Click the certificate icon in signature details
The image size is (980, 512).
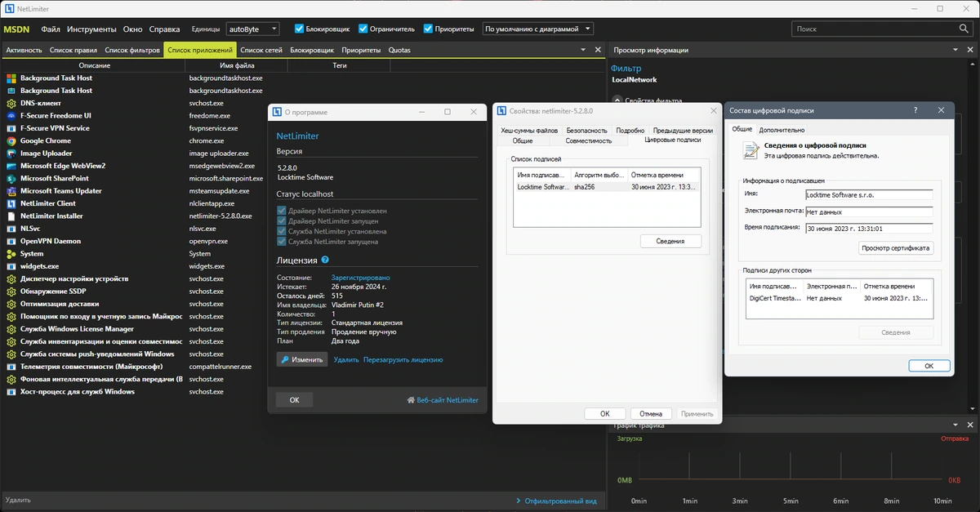click(751, 150)
